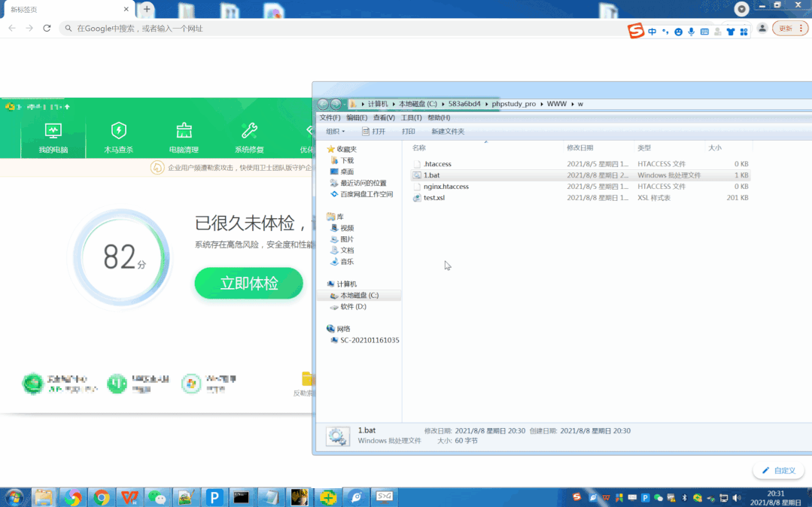Open the 文件(F) menu
The image size is (812, 507).
pos(330,117)
